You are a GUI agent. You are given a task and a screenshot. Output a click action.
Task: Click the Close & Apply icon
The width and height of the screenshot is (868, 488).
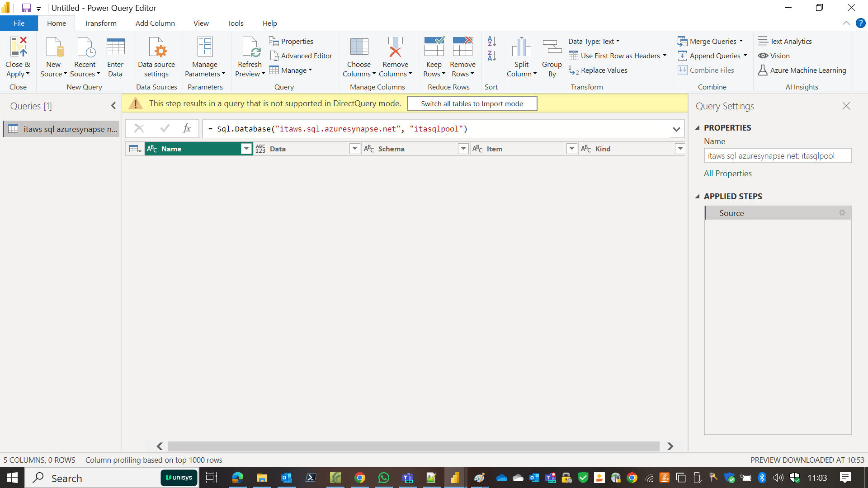coord(18,47)
